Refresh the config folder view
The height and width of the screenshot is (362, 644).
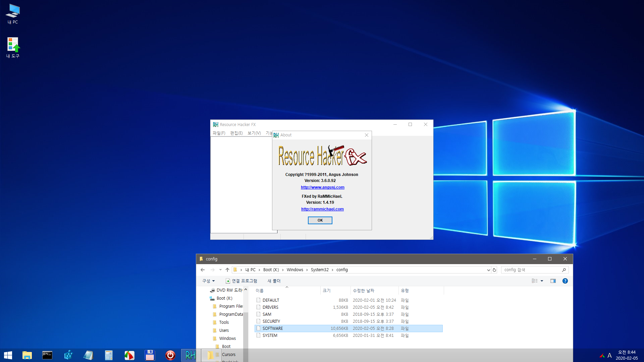(x=494, y=270)
